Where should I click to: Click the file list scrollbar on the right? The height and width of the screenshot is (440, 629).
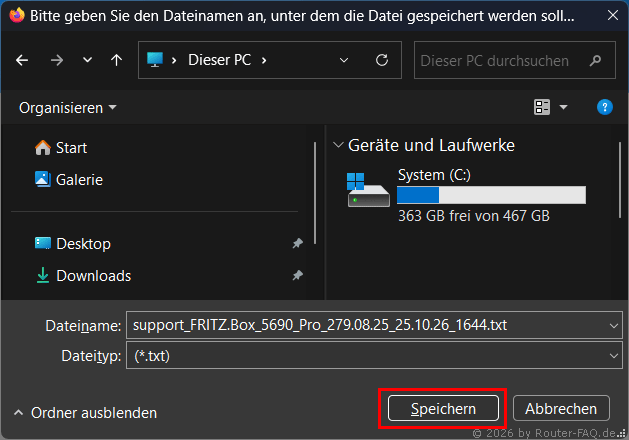pyautogui.click(x=620, y=180)
